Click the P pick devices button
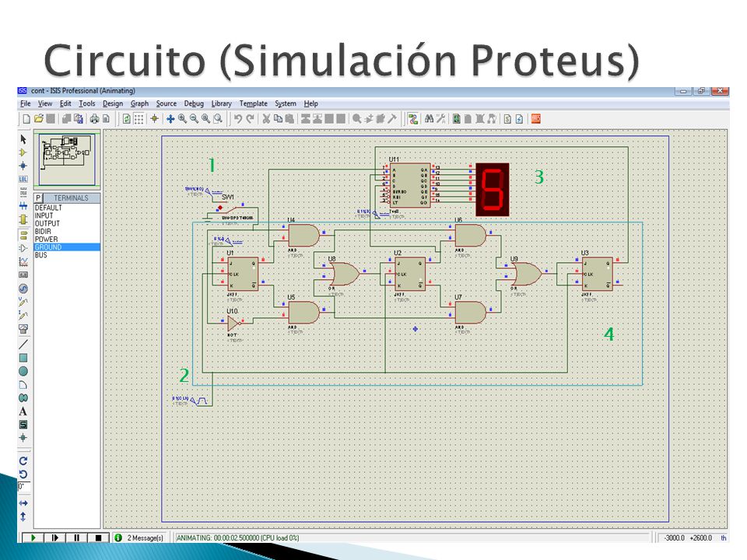Viewport: 747px width, 560px height. tap(38, 198)
